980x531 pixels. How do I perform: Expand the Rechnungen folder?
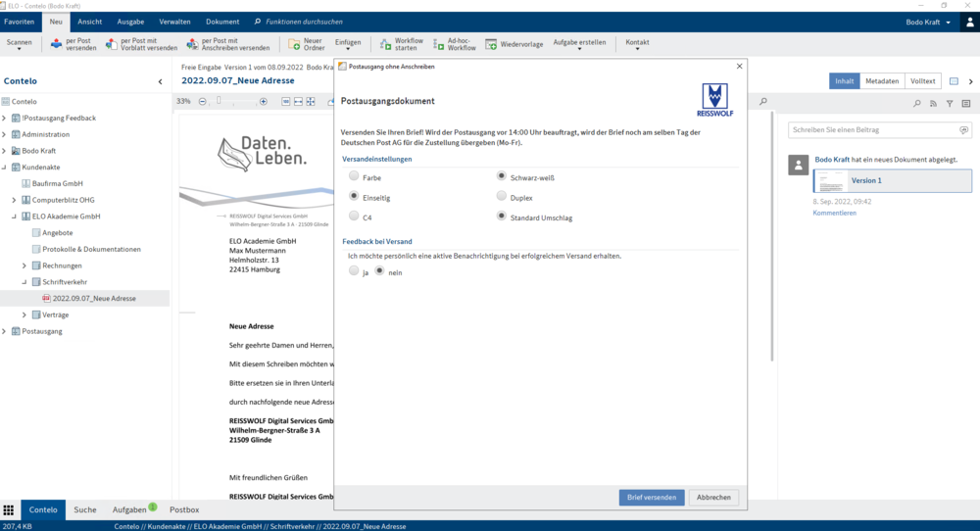(24, 265)
